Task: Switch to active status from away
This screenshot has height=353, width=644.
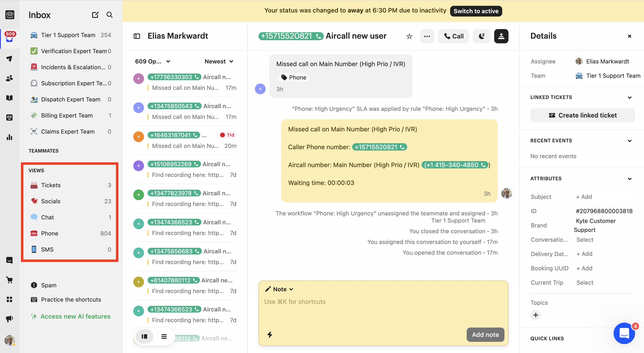Action: [476, 11]
